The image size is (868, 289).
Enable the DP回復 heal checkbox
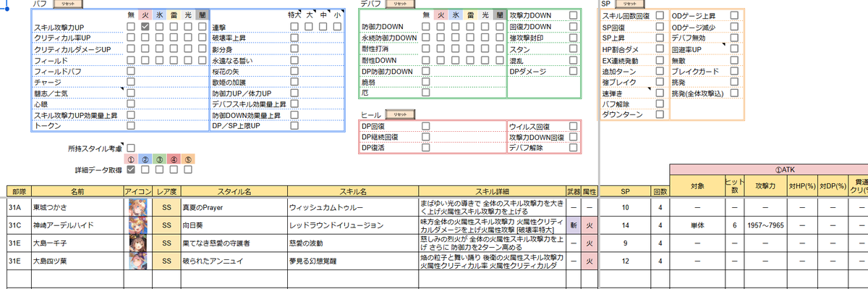point(426,126)
